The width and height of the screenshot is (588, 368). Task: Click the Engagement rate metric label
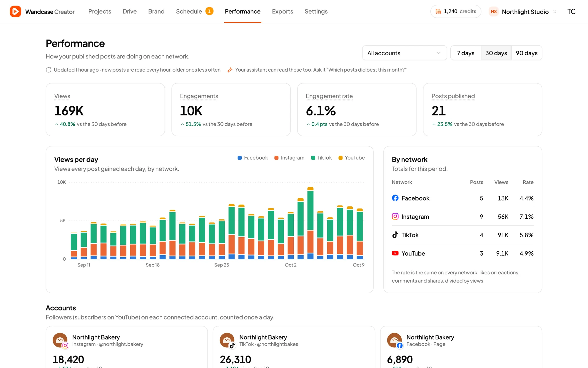(x=329, y=96)
